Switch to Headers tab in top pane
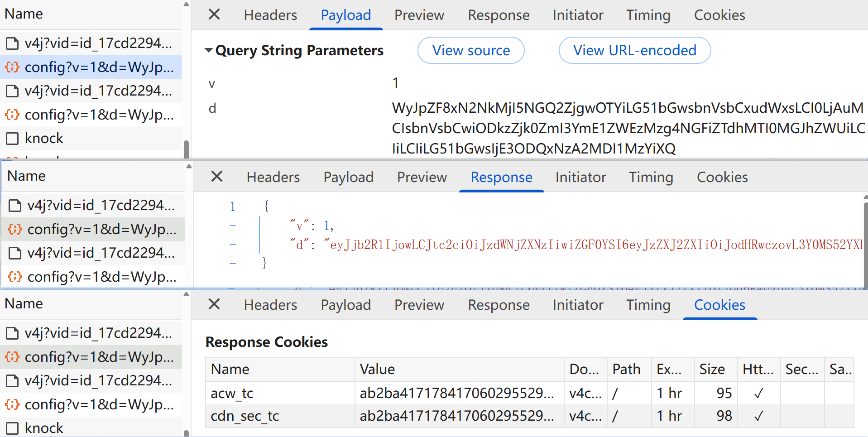The width and height of the screenshot is (868, 437). tap(270, 15)
